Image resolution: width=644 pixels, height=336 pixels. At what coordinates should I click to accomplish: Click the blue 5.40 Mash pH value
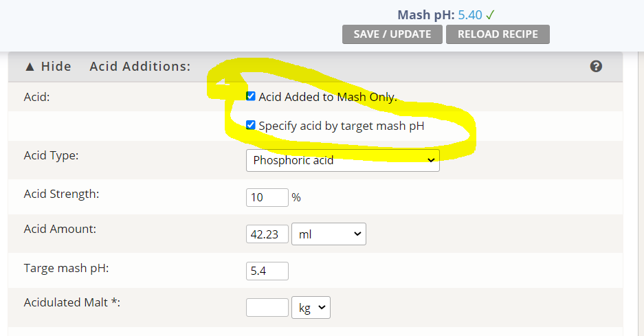(x=471, y=14)
